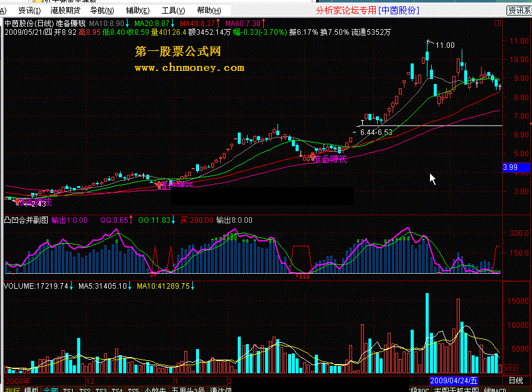
Task: Click the 日线 period label at bottom right
Action: [x=516, y=380]
